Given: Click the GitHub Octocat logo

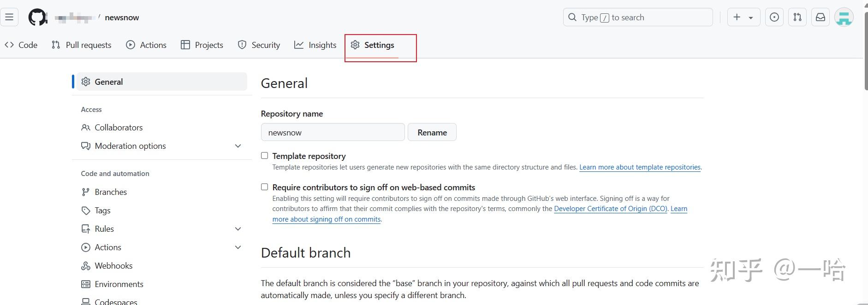Looking at the screenshot, I should click(37, 17).
